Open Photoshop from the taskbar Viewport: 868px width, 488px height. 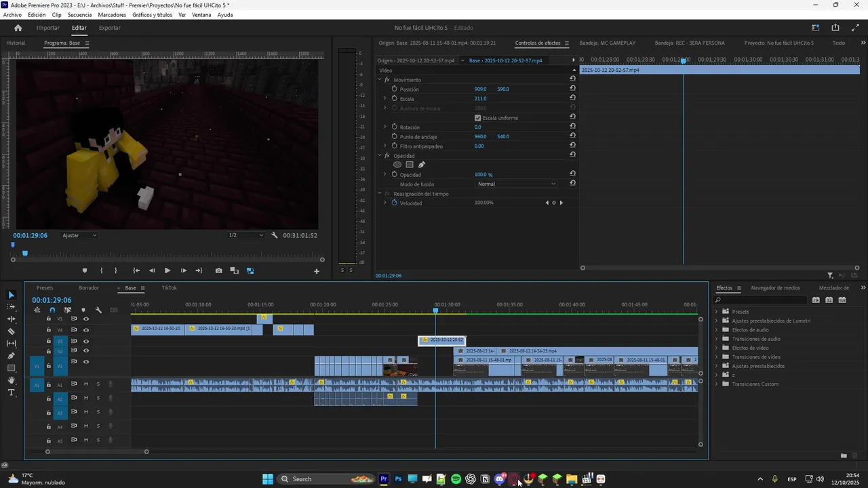[398, 479]
